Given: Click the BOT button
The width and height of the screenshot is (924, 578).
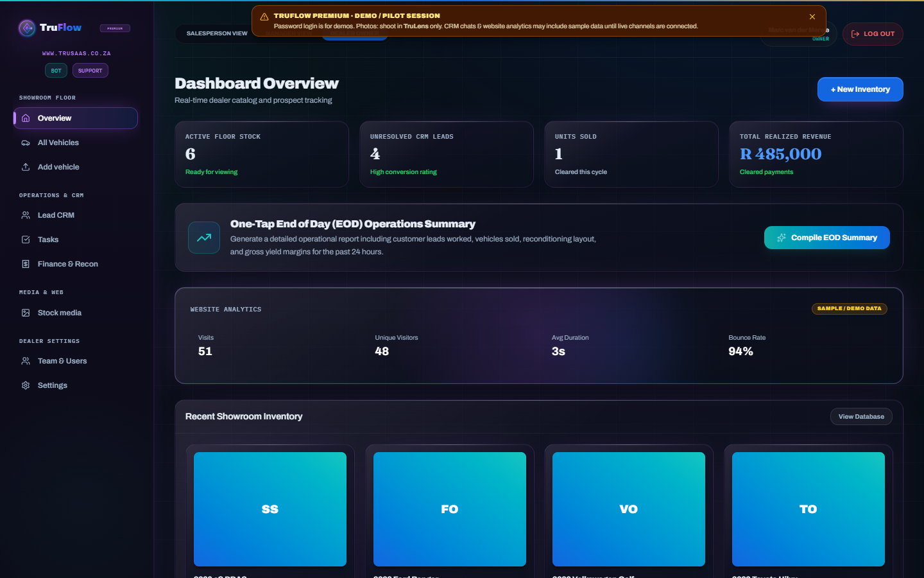Looking at the screenshot, I should [56, 71].
